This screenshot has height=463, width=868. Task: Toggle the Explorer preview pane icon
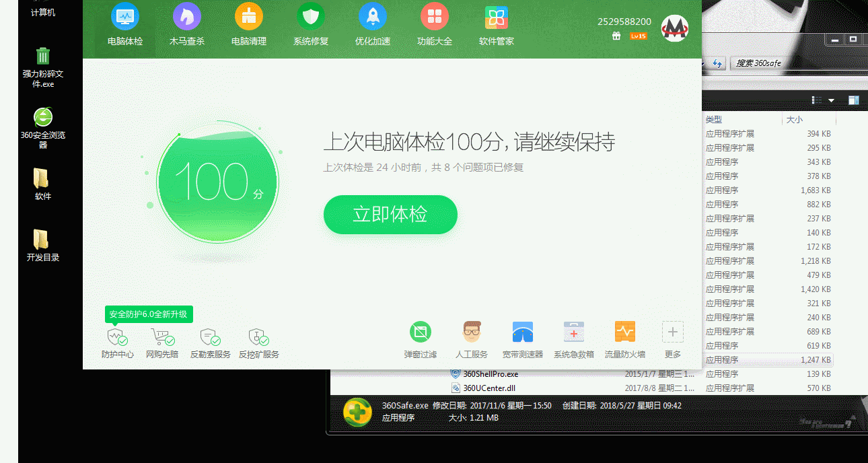(x=853, y=100)
